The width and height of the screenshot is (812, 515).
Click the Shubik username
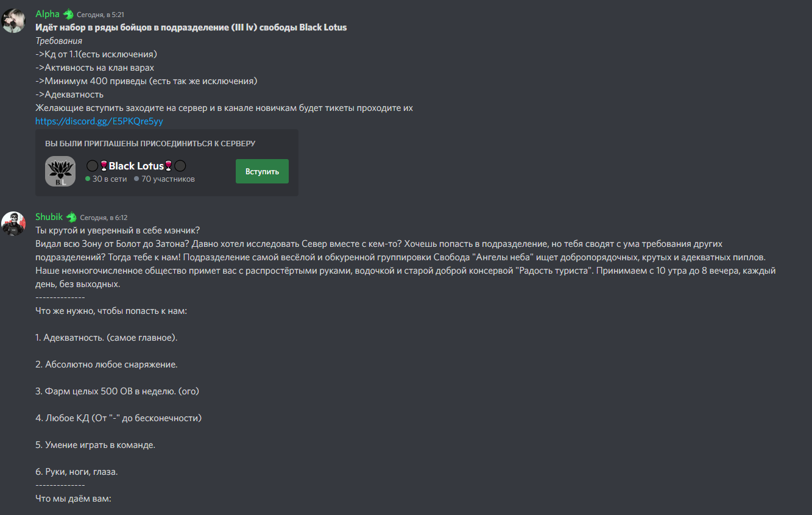pyautogui.click(x=49, y=217)
